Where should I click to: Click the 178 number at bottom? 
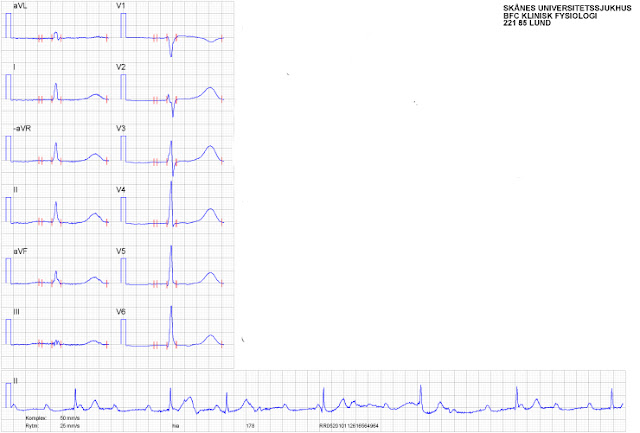click(250, 426)
